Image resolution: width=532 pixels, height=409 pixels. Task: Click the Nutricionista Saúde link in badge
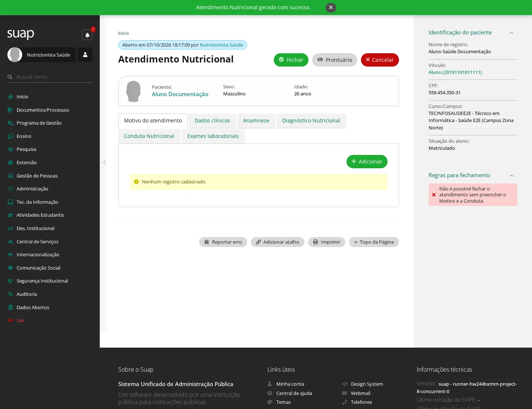tap(221, 45)
